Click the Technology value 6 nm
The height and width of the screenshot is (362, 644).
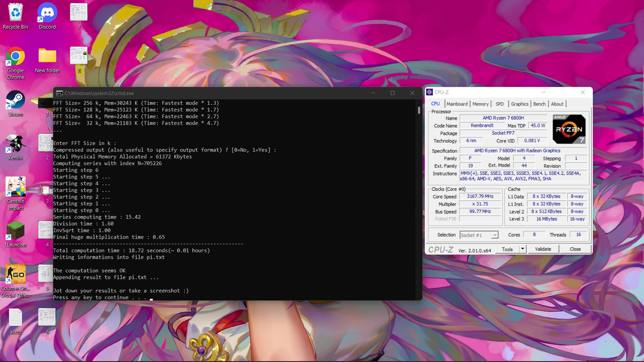tap(471, 141)
